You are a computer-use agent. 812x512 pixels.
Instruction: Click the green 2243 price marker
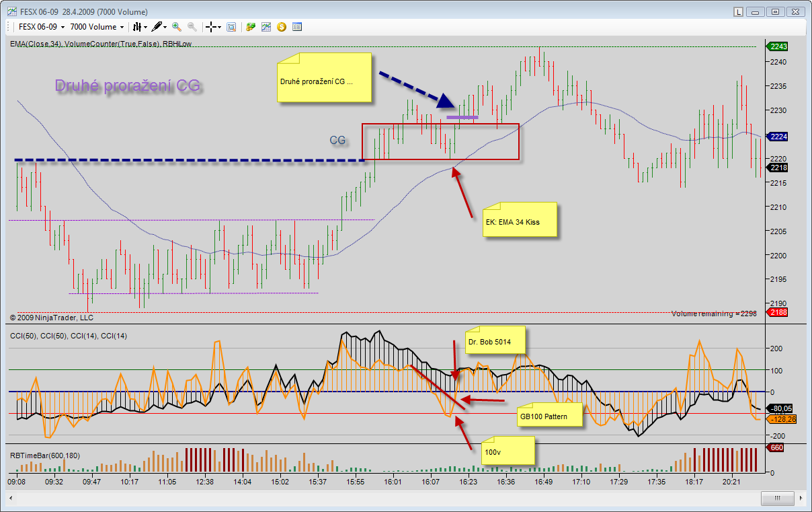[x=778, y=46]
